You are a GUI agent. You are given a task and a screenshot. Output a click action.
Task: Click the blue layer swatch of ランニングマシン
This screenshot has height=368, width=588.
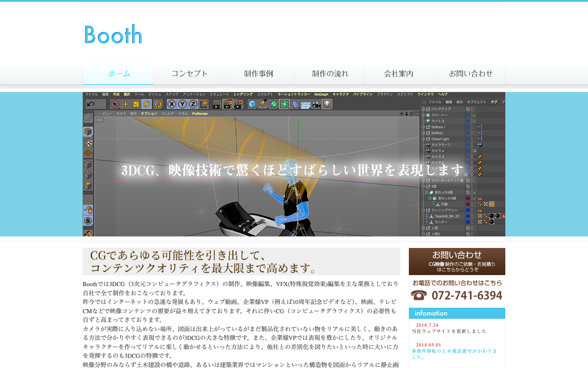tap(468, 210)
